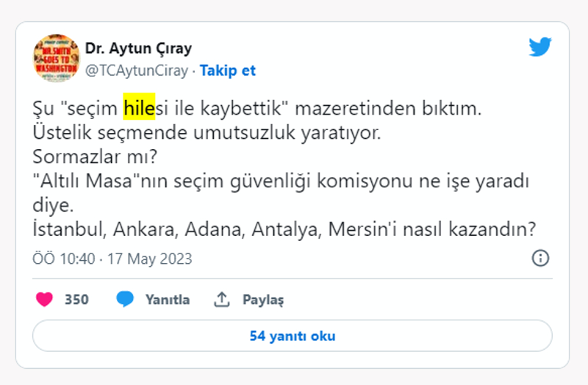Screen dimensions: 588x385
Task: Open the tweet info circle icon
Action: [540, 258]
